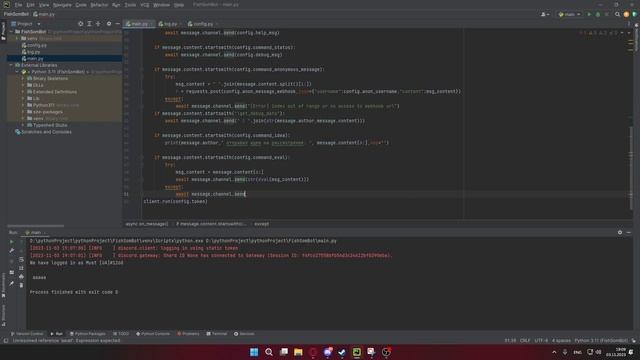
Task: Open Windows taskbar search
Action: pos(269,352)
